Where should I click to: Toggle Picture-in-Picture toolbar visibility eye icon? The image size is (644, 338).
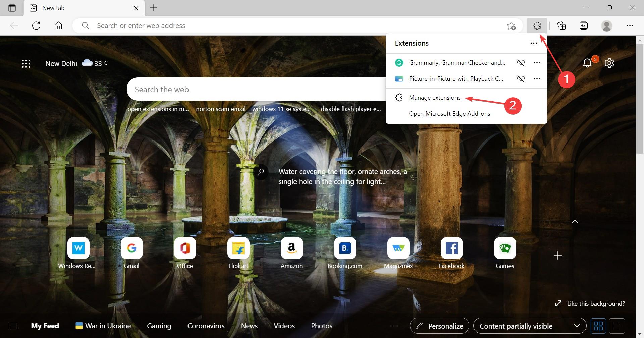(521, 79)
